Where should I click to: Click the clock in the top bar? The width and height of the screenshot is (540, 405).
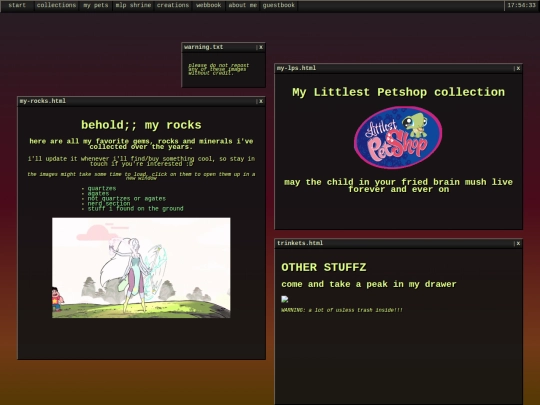coord(521,6)
